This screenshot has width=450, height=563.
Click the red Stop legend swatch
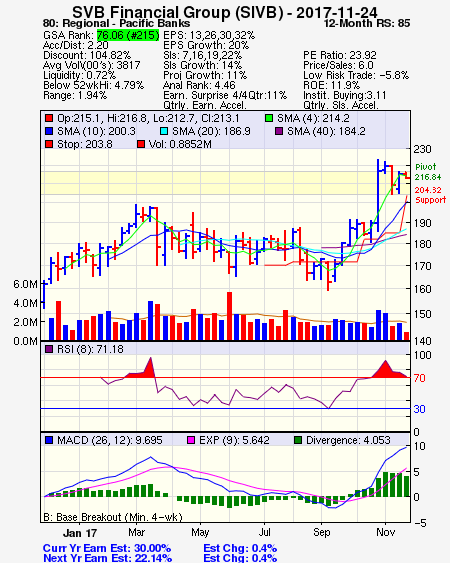pyautogui.click(x=49, y=144)
